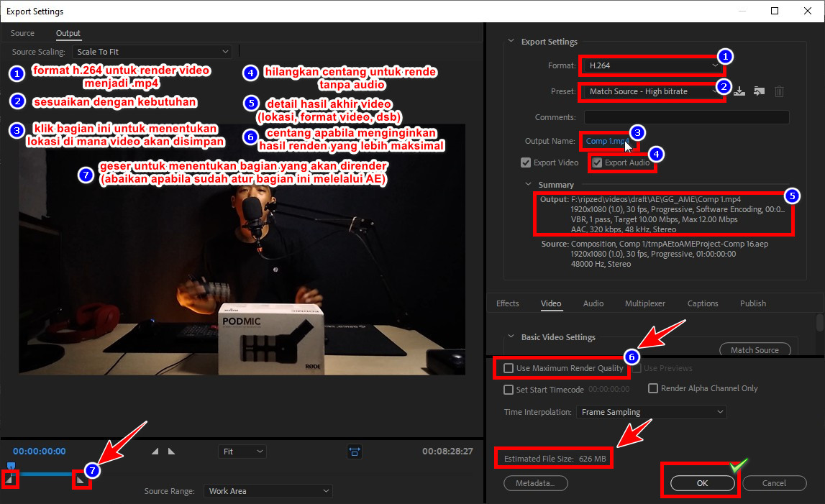The height and width of the screenshot is (504, 825).
Task: Switch to the Audio tab
Action: (593, 303)
